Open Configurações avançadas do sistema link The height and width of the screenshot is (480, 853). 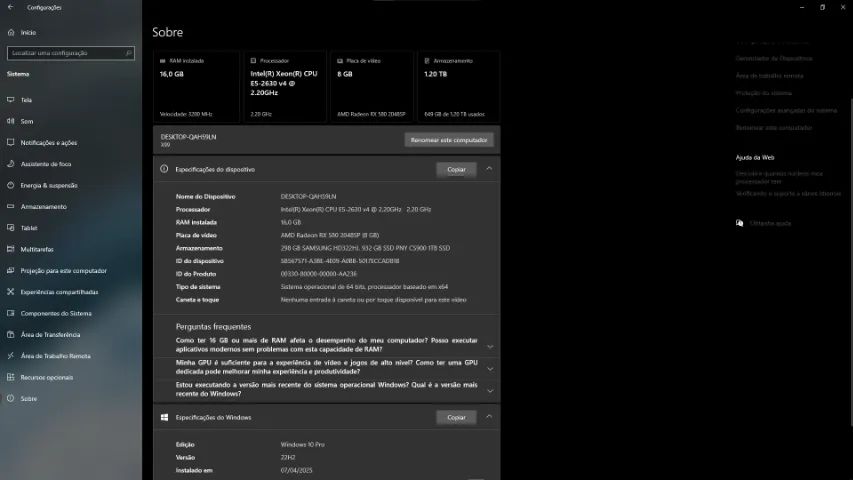[786, 110]
